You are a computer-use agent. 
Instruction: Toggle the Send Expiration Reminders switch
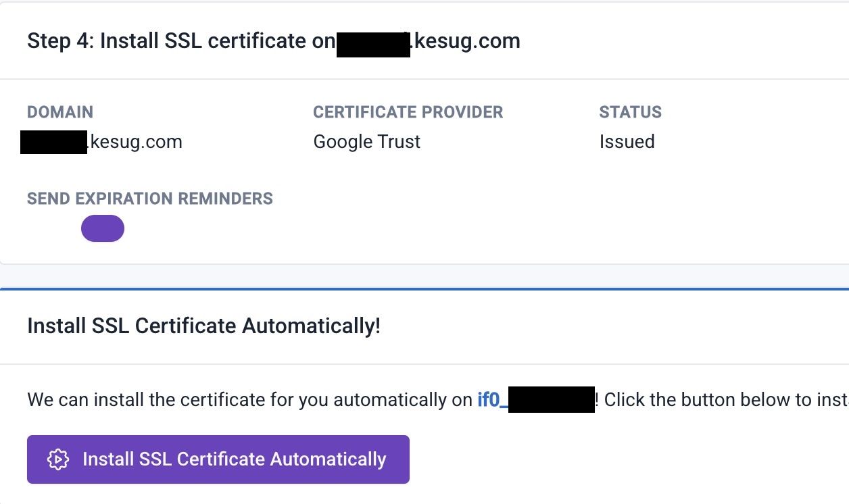tap(103, 228)
